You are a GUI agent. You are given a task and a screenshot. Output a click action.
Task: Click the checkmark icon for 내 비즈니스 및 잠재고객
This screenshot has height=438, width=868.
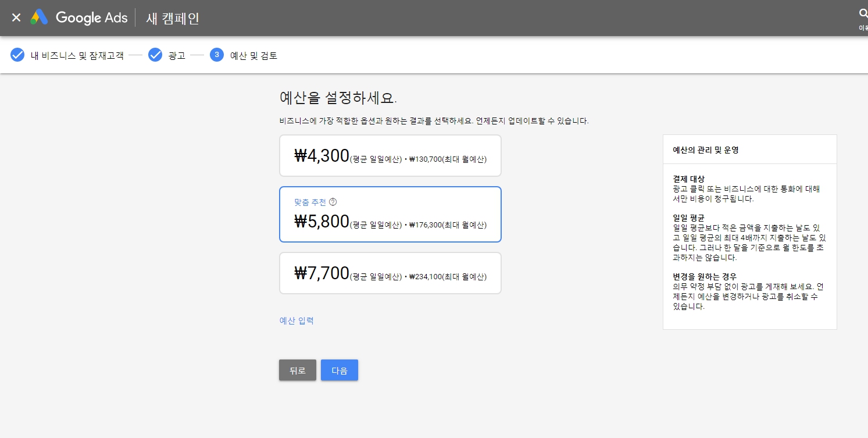tap(17, 55)
